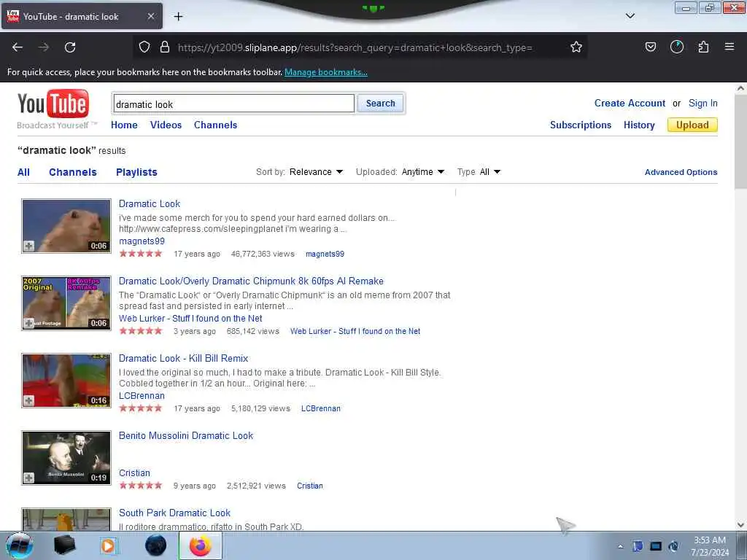Show hidden system tray icons arrow
This screenshot has height=560, width=747.
[620, 546]
